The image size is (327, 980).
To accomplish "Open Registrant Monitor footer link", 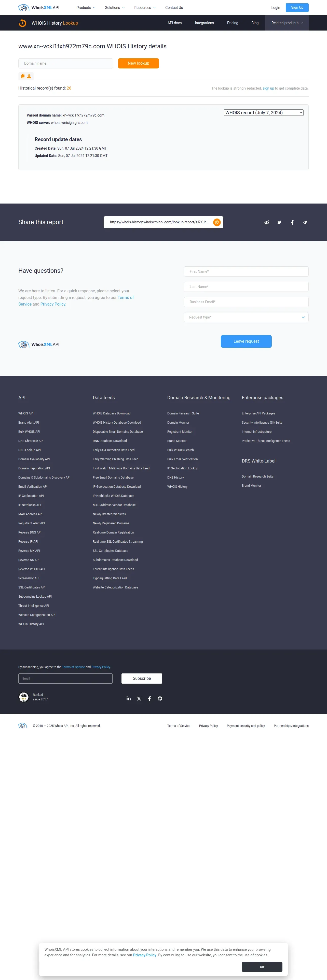I will click(x=180, y=432).
